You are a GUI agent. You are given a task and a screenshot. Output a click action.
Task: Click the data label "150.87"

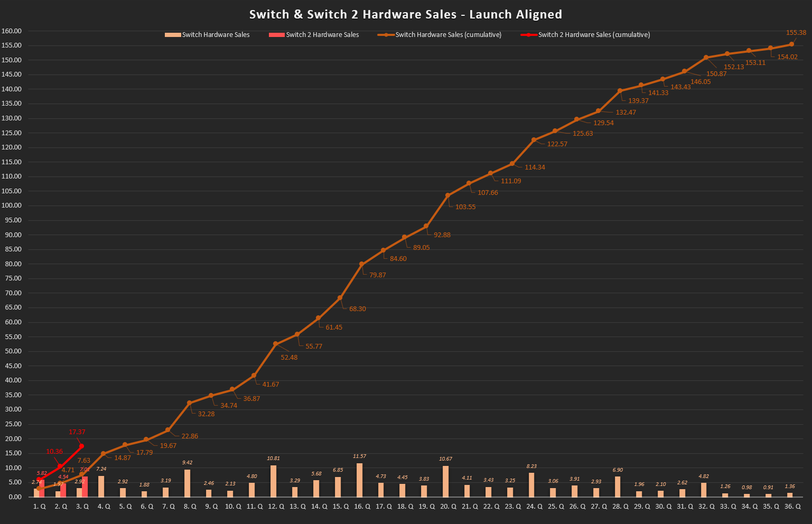coord(716,74)
